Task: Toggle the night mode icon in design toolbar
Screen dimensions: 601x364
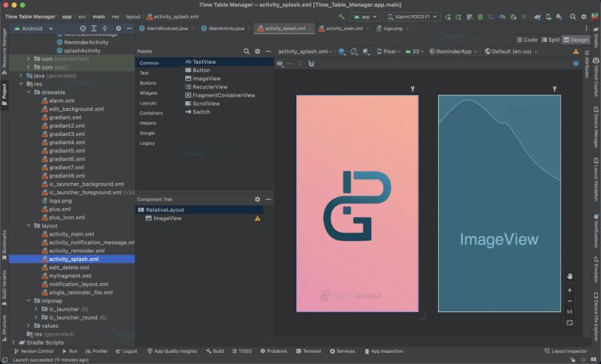Action: [367, 51]
